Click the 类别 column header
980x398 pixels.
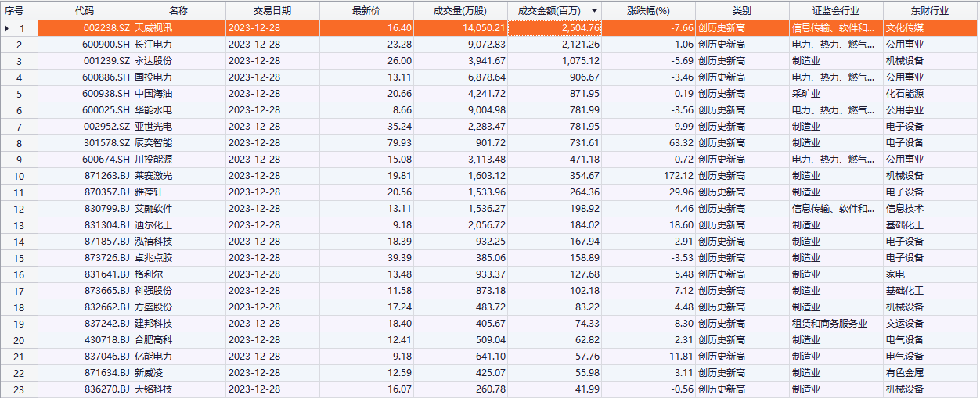[x=741, y=11]
